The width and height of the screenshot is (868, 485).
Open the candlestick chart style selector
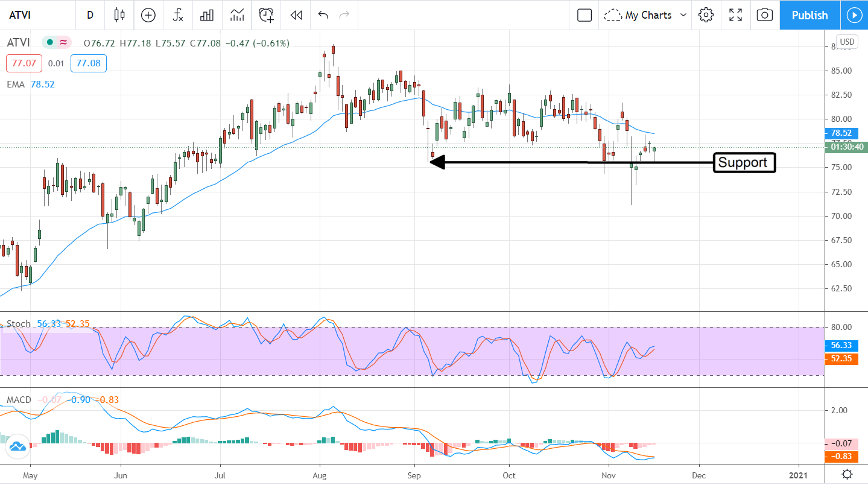119,15
